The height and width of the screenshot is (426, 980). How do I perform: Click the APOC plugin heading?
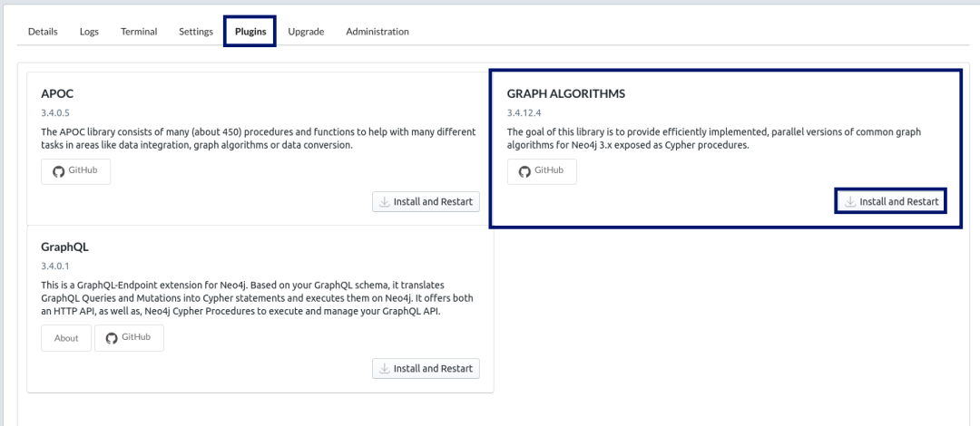57,93
